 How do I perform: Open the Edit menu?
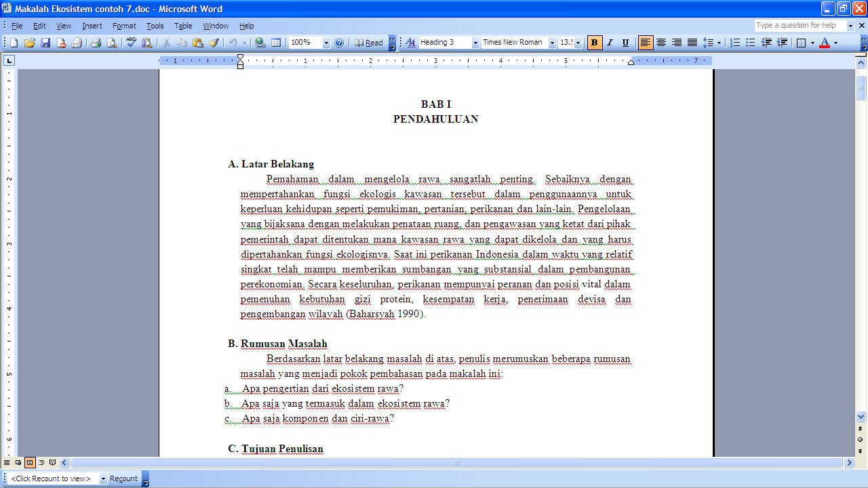39,26
